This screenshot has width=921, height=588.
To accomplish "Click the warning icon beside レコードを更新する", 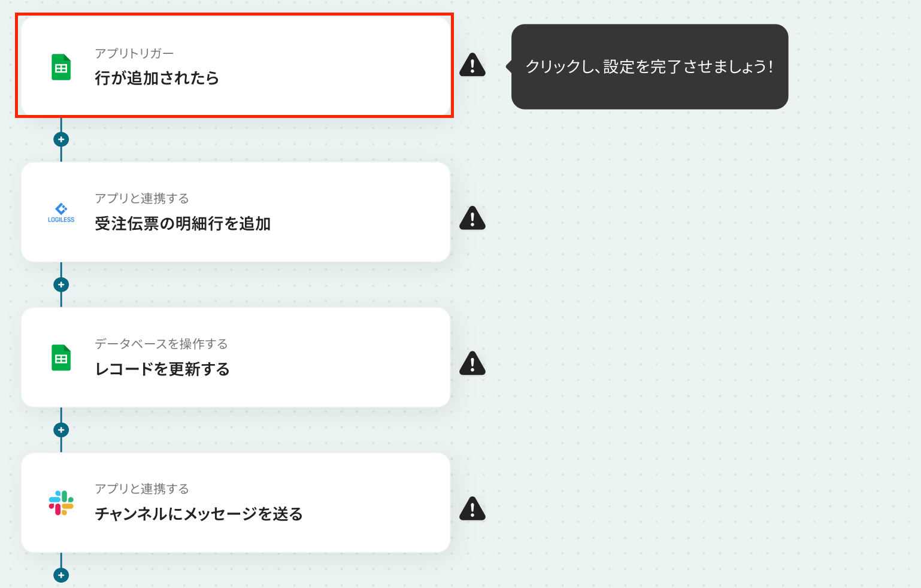I will (x=472, y=363).
